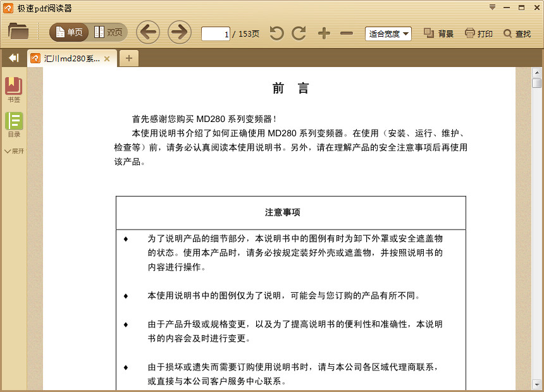Zoom out with the minus icon
Screen dimensions: 544x392
click(x=347, y=34)
